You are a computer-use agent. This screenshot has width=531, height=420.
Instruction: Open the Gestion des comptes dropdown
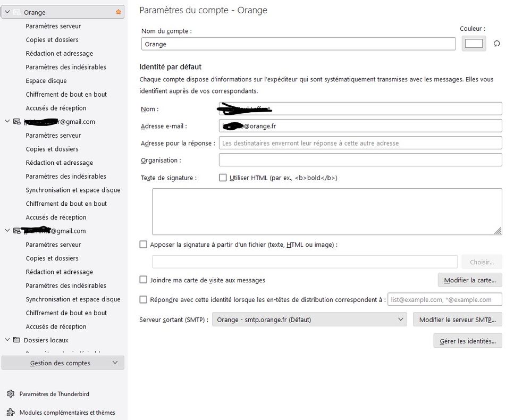tap(63, 363)
